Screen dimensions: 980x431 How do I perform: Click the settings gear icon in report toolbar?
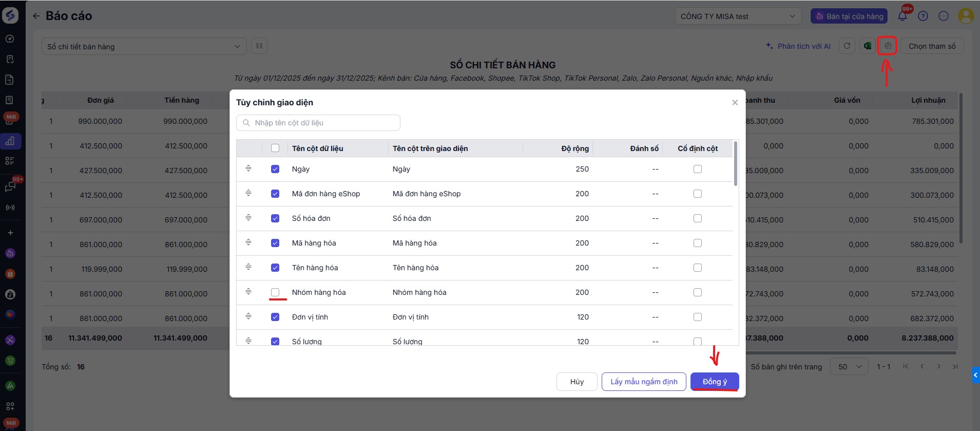coord(888,46)
